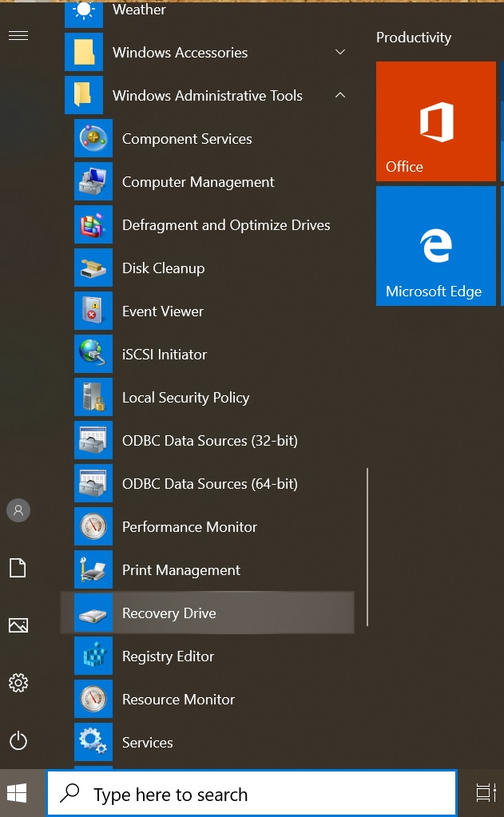The width and height of the screenshot is (504, 817).
Task: Select Windows Administrative Tools label
Action: point(208,95)
